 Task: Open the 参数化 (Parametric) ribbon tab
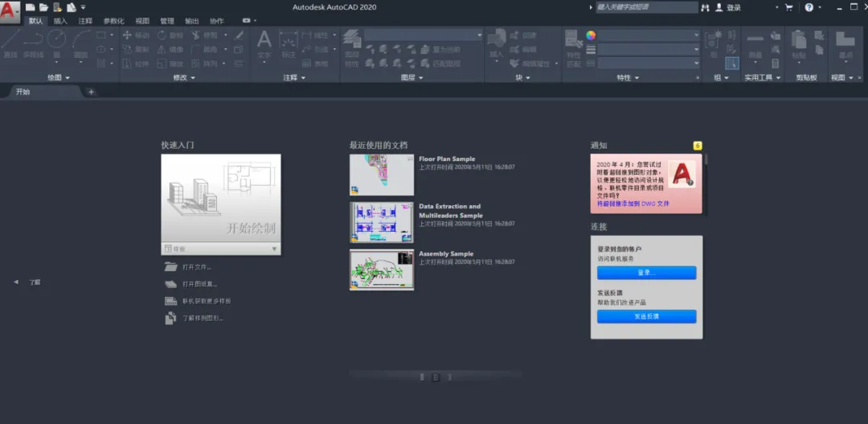point(114,21)
